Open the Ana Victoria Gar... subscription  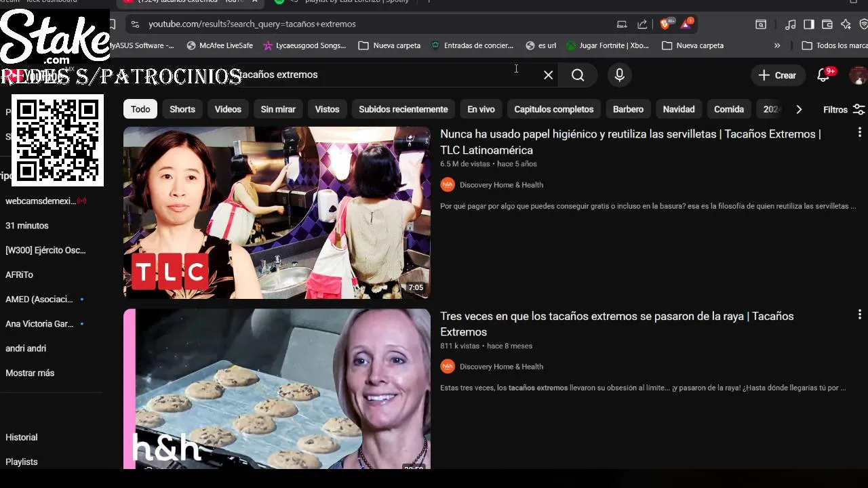[x=44, y=324]
